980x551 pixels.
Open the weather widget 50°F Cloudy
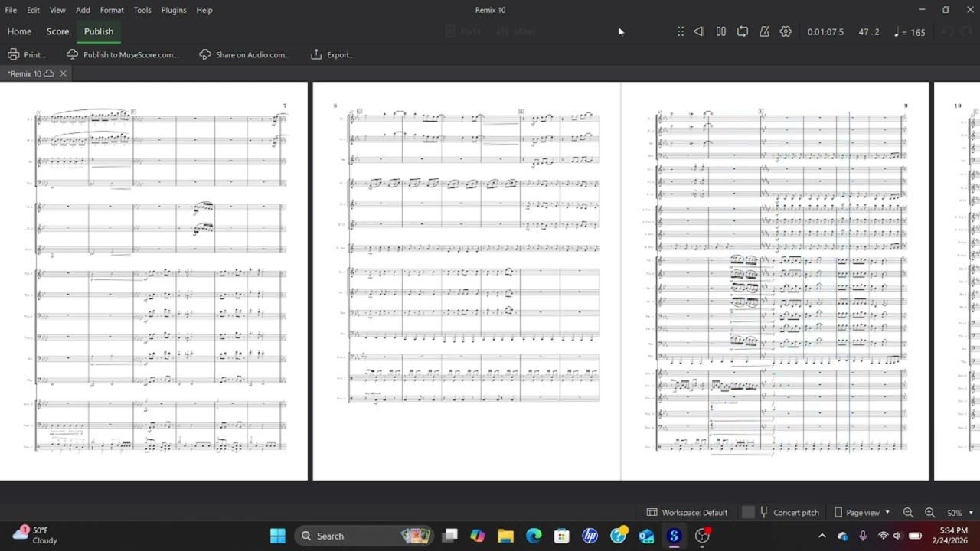34,536
